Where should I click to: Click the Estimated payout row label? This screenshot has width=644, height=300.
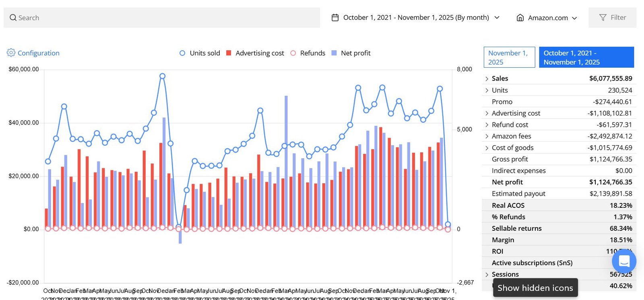point(518,194)
